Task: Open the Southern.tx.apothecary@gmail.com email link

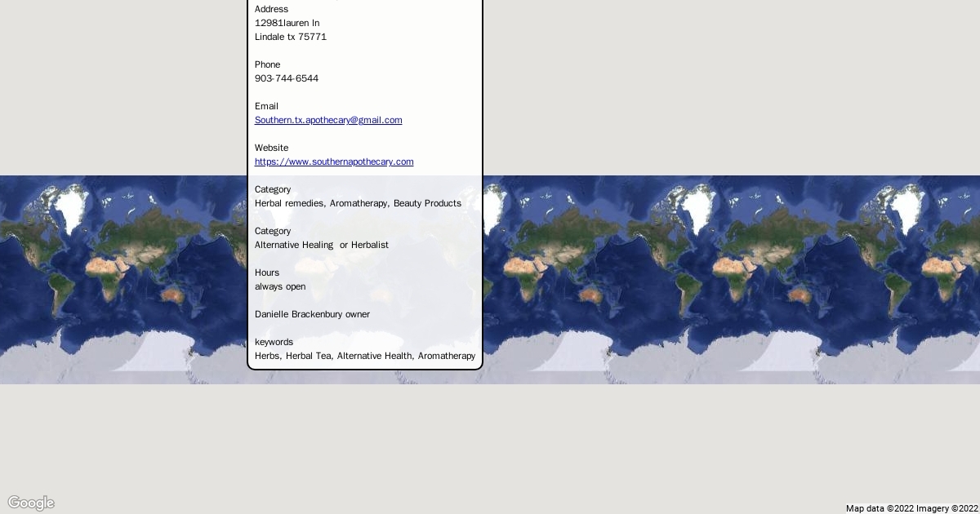Action: tap(328, 120)
